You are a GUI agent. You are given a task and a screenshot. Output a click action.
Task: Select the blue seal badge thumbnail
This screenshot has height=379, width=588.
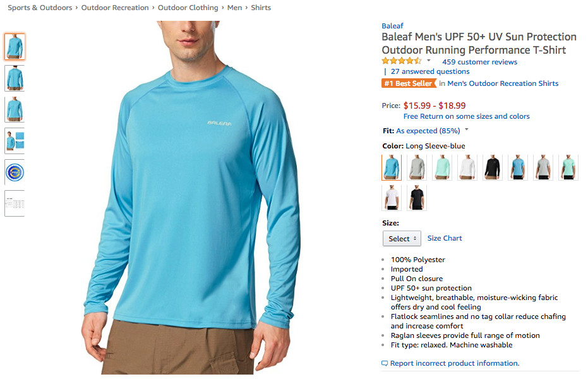pos(15,172)
